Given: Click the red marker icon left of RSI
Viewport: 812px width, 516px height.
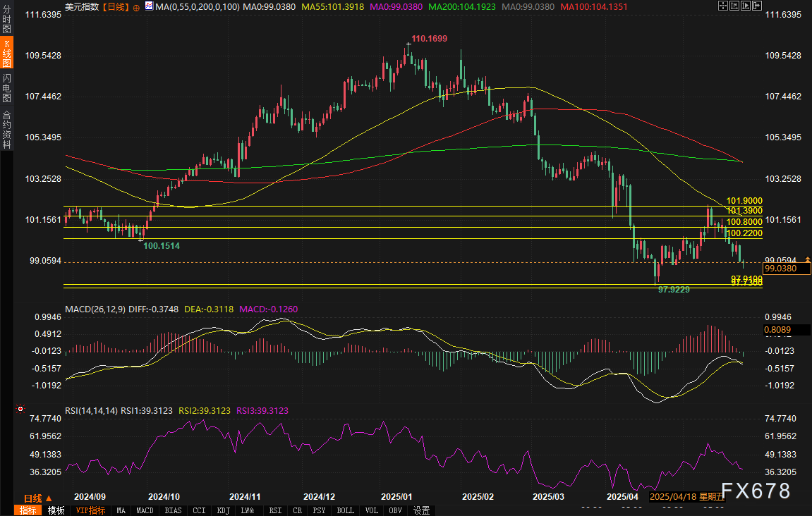Looking at the screenshot, I should [x=20, y=409].
